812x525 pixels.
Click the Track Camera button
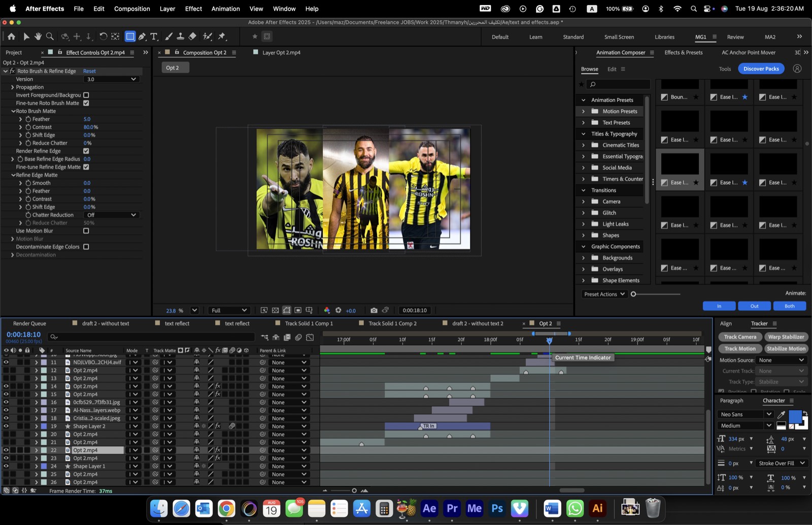point(739,337)
